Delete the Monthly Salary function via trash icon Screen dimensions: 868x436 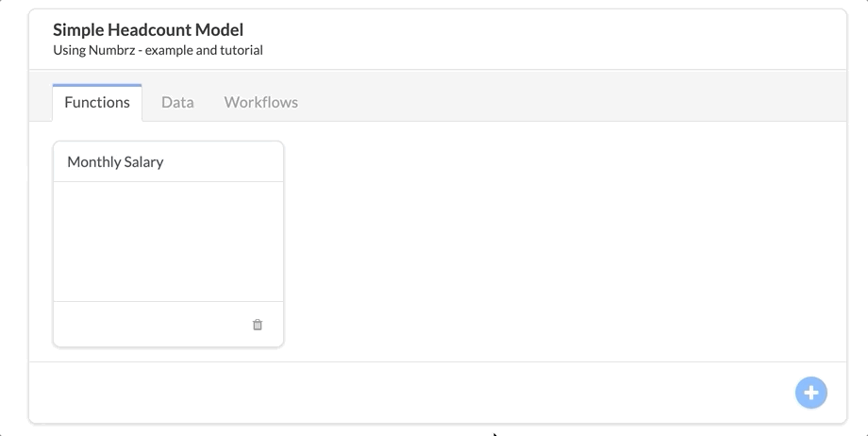point(258,325)
